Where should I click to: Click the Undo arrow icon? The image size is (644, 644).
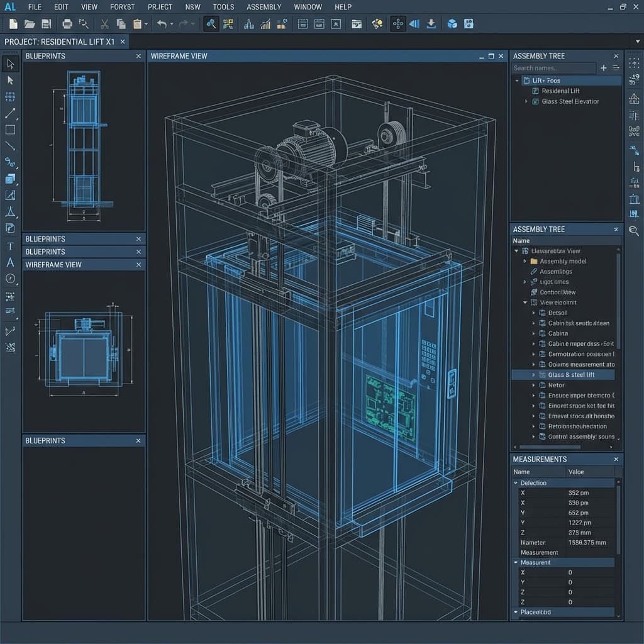(162, 24)
